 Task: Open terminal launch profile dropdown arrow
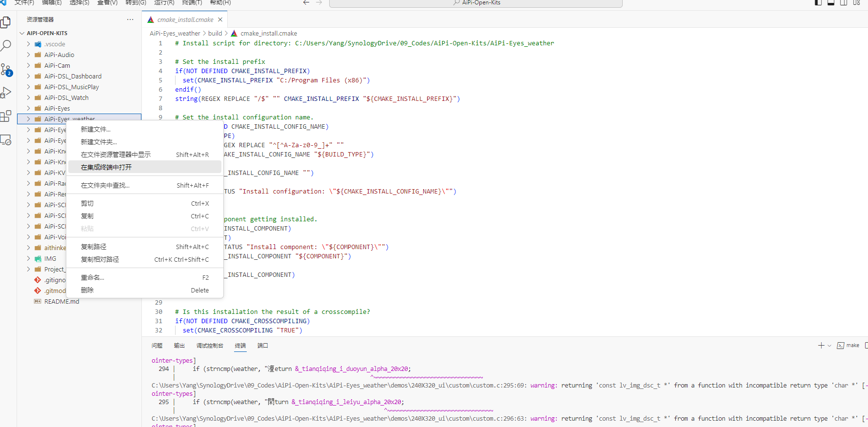pos(829,345)
